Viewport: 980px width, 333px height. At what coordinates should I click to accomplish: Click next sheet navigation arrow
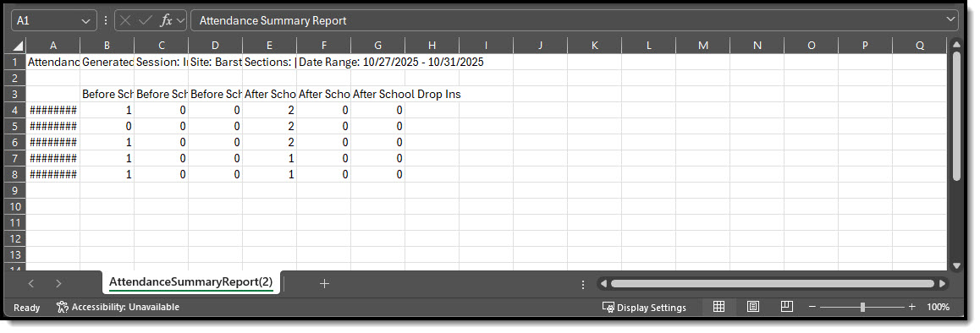coord(58,284)
